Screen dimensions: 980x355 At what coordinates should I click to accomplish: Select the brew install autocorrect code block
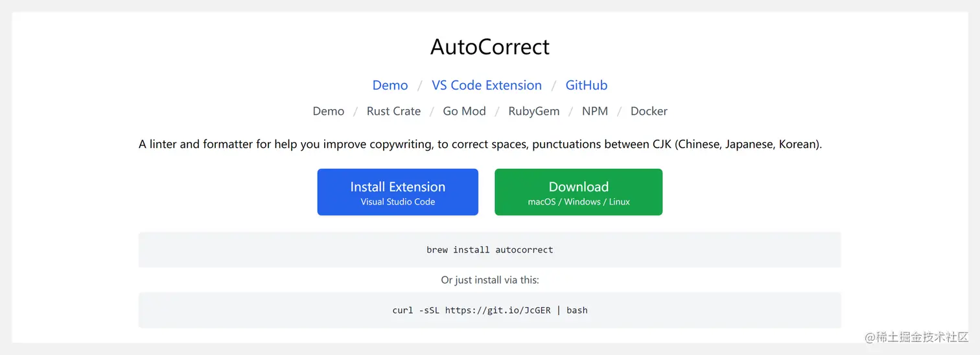(x=490, y=250)
